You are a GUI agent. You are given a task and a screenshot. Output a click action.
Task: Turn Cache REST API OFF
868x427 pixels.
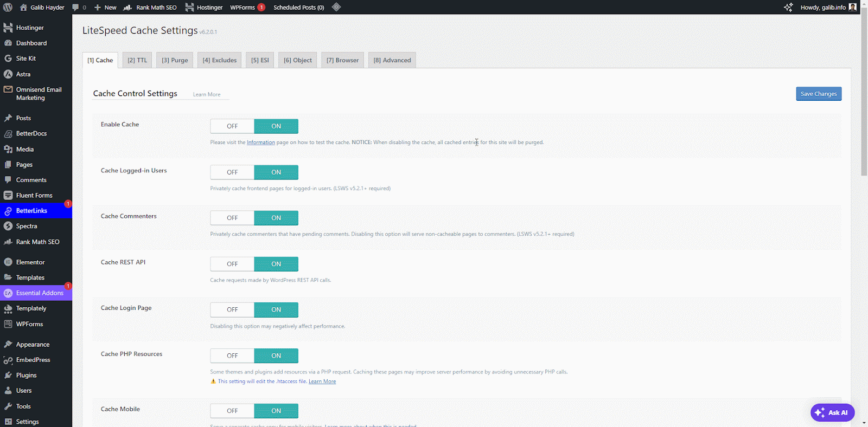232,264
